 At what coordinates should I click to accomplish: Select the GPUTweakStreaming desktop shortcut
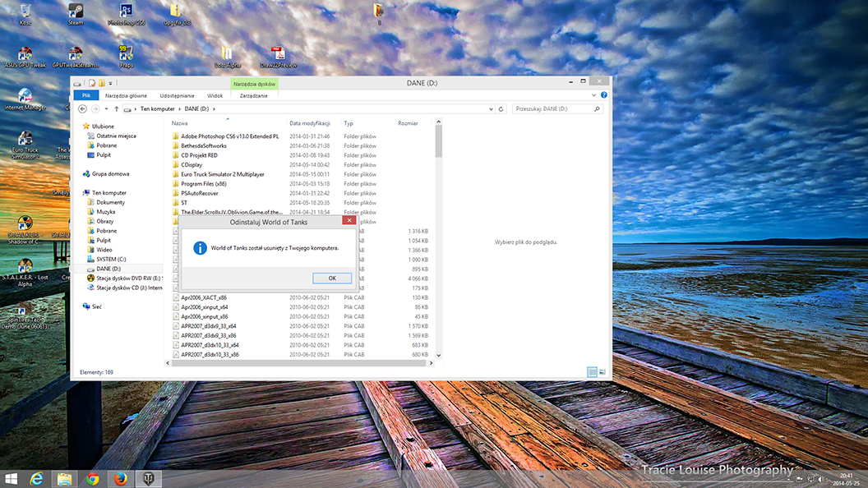pos(76,57)
